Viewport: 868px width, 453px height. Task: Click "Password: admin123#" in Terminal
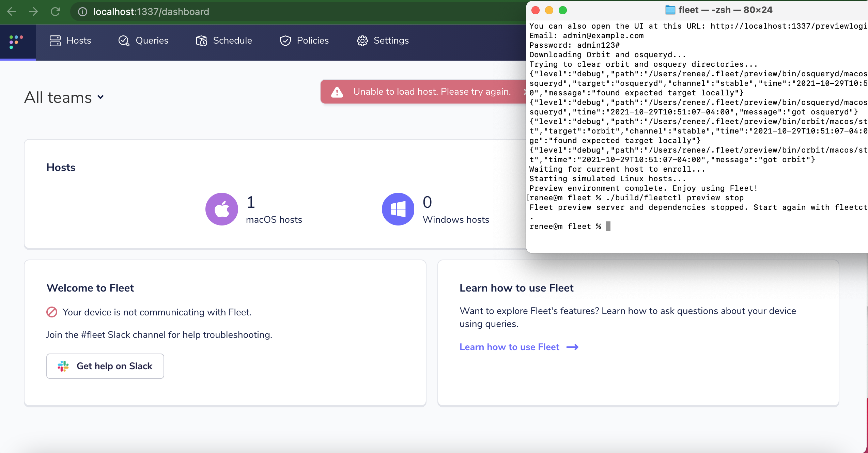pyautogui.click(x=574, y=45)
